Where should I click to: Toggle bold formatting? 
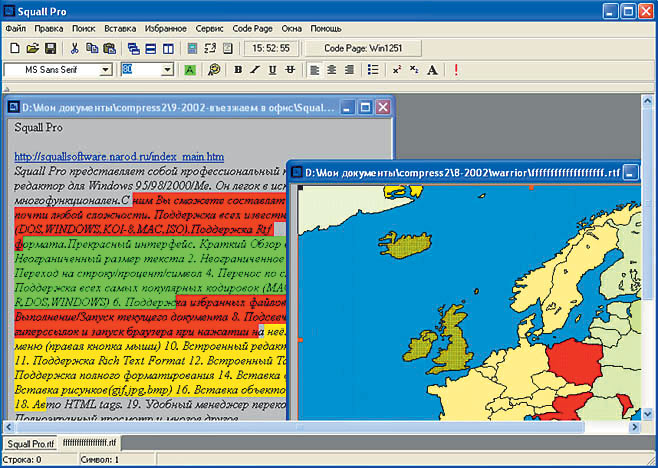(x=238, y=70)
